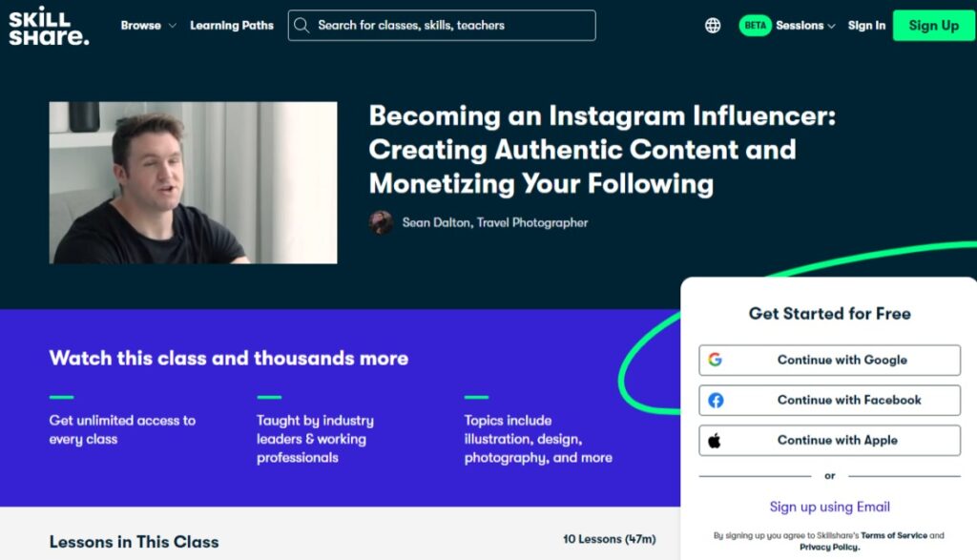The height and width of the screenshot is (560, 977).
Task: Choose Continue with Google
Action: [829, 360]
